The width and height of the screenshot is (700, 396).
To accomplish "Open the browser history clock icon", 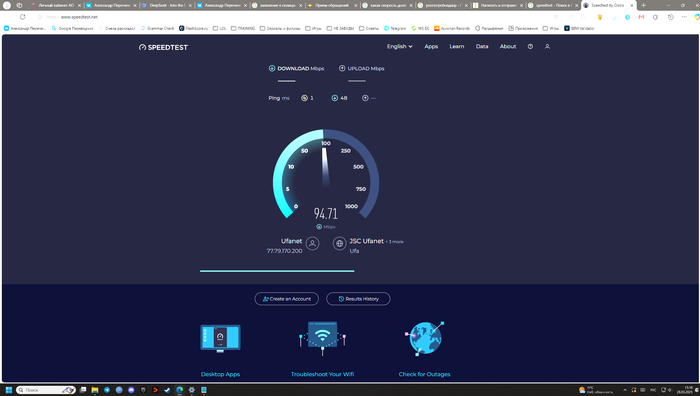I will pos(671,17).
